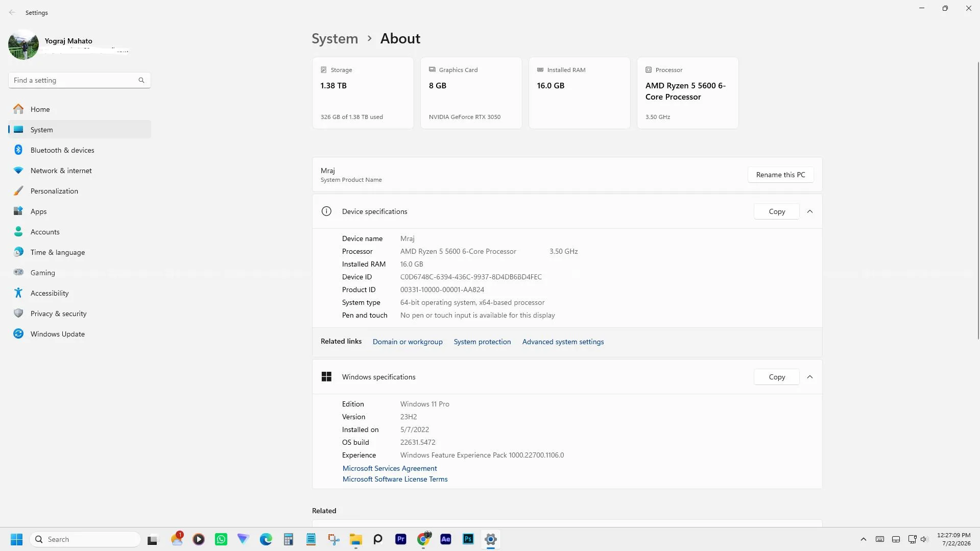980x551 pixels.
Task: Launch Adobe Premiere Pro from taskbar
Action: point(401,539)
